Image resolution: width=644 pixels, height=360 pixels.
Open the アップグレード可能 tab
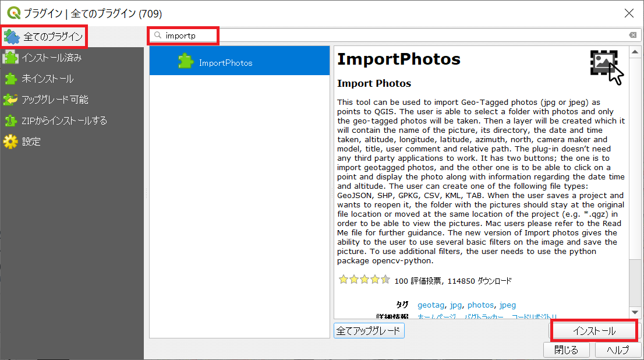click(55, 100)
